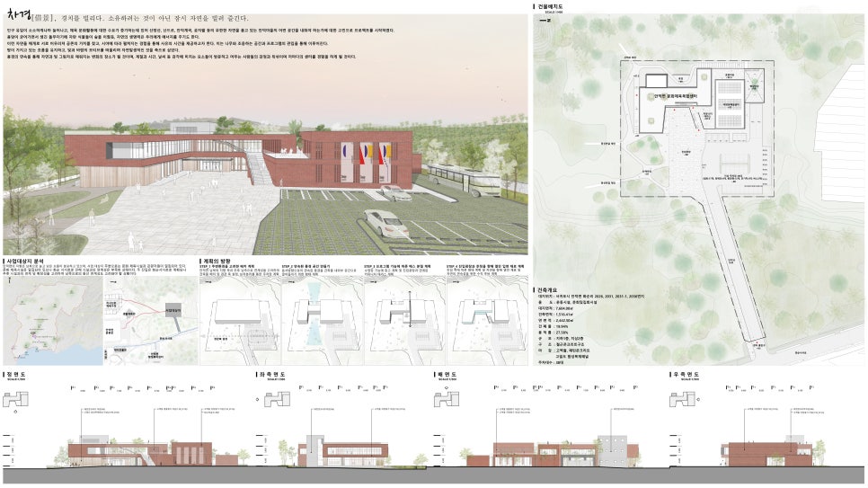Click the '건물배치도' heading above site plan
868x488 pixels.
tap(550, 6)
